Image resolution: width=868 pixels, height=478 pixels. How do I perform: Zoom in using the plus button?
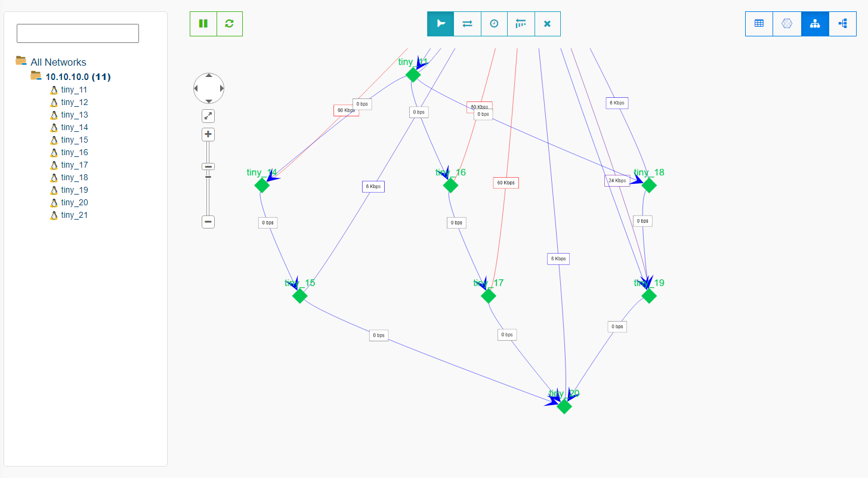[x=208, y=134]
